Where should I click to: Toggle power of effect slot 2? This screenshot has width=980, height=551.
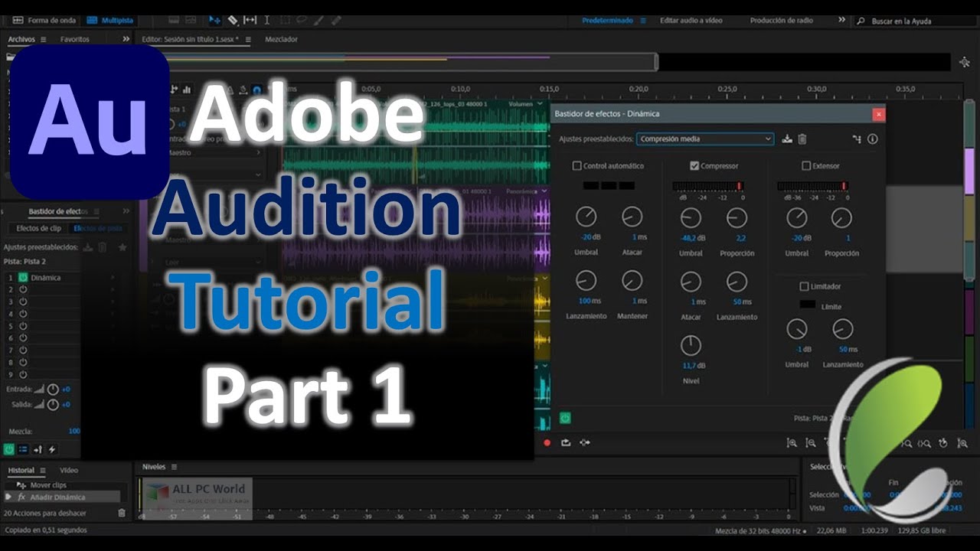(x=23, y=290)
